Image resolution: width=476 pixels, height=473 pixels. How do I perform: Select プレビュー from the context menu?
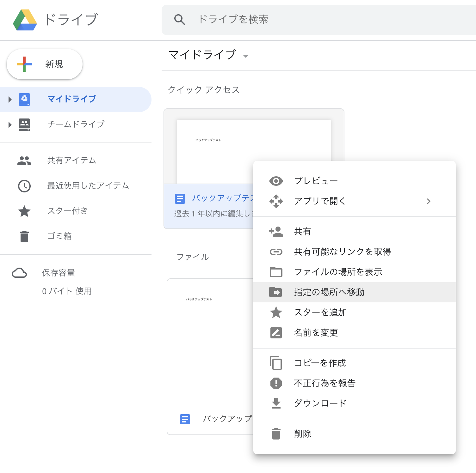(x=355, y=181)
